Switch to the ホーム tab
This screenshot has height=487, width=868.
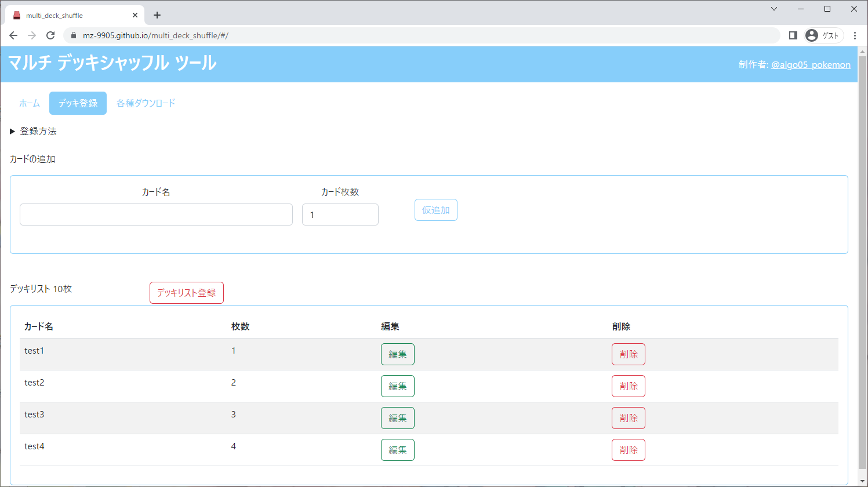click(x=29, y=103)
